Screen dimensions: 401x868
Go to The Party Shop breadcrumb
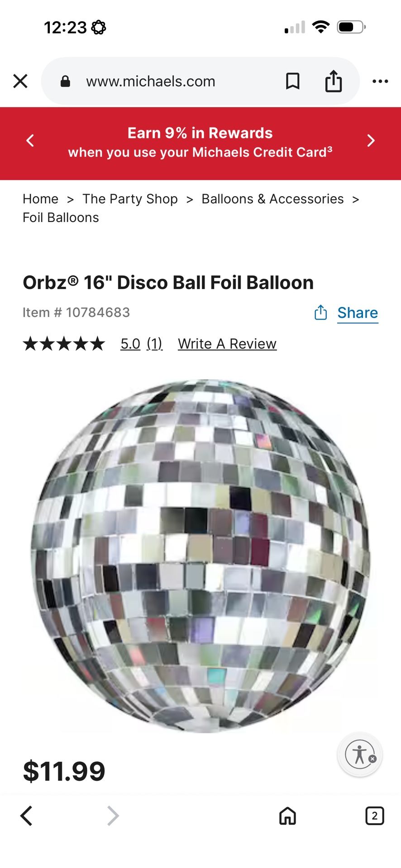point(130,199)
